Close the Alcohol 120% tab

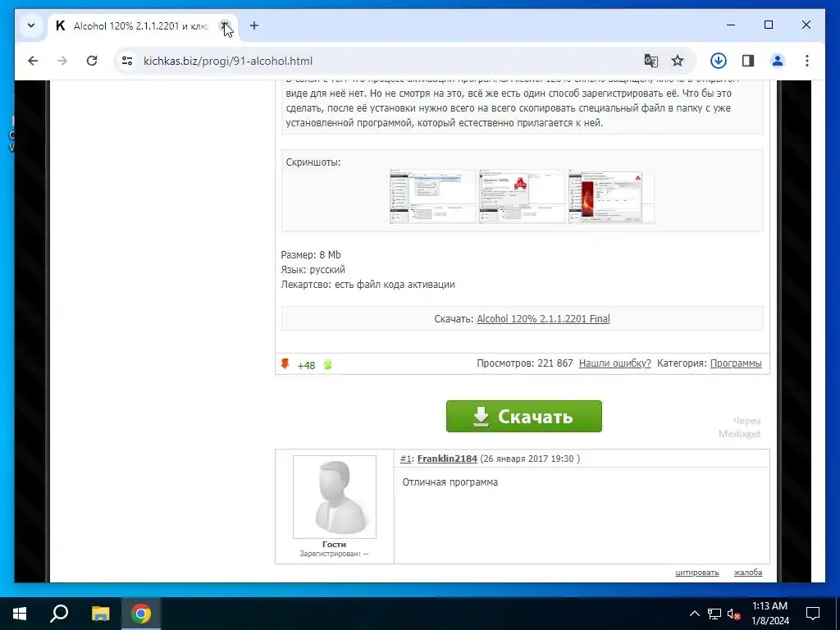(225, 25)
